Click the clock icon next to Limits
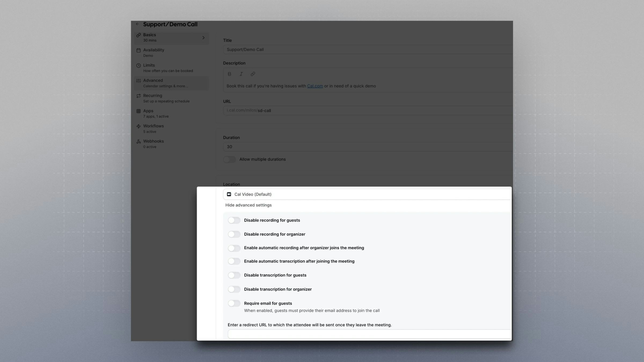The width and height of the screenshot is (644, 362). [x=138, y=65]
